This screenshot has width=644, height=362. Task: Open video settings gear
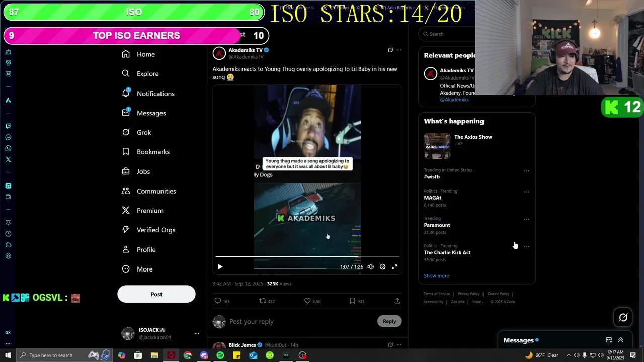[x=383, y=267]
